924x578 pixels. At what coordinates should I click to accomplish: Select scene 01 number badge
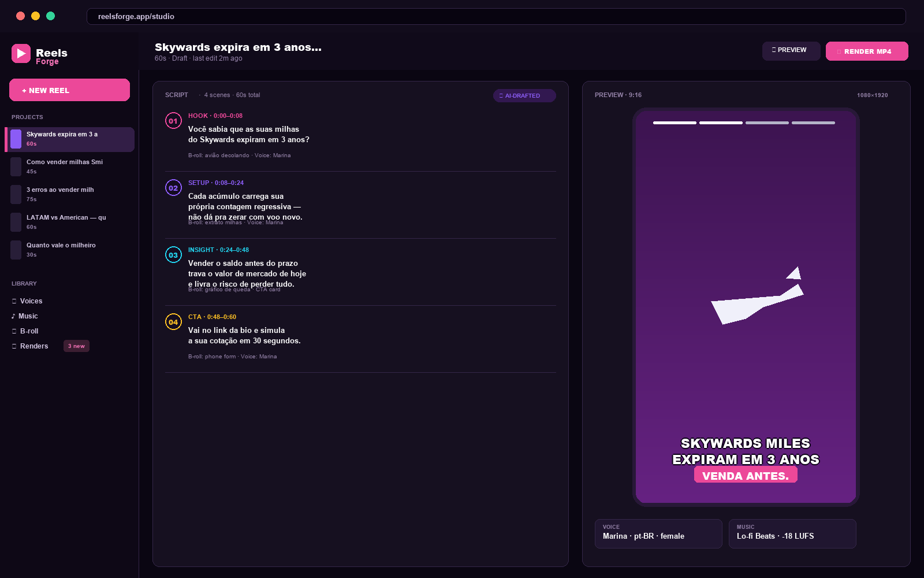(173, 121)
